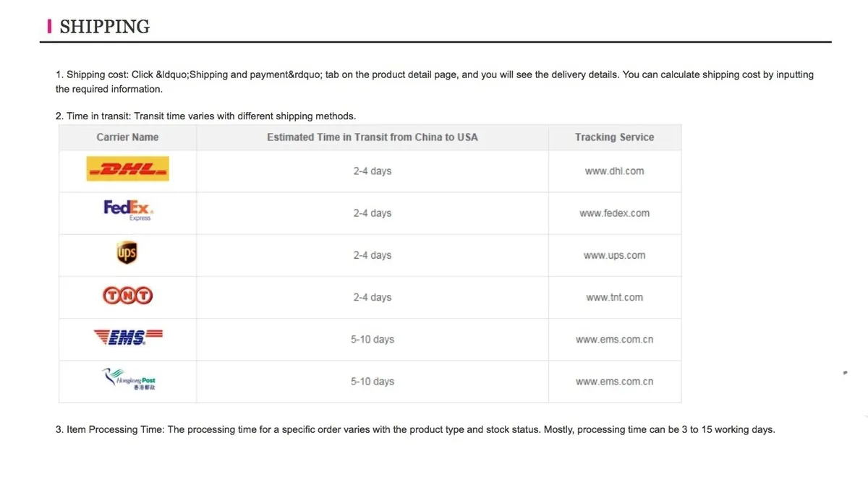
Task: Click the EMS 5-10 days transit cell
Action: 372,339
